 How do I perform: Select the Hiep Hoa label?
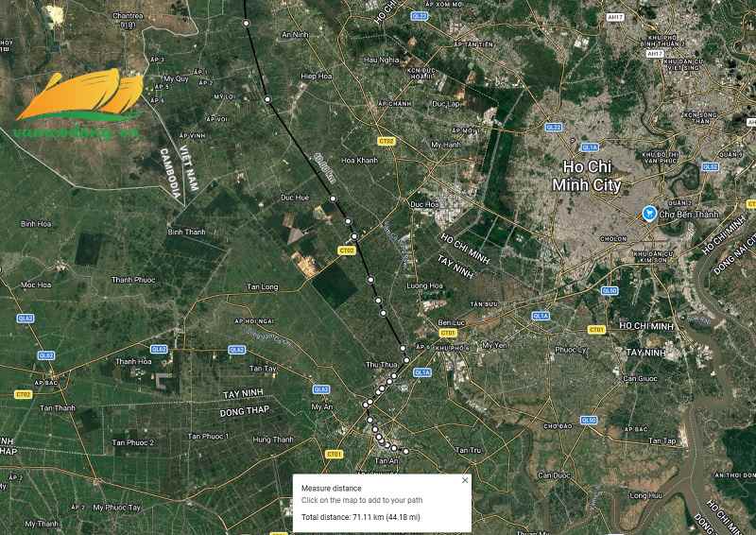pyautogui.click(x=317, y=77)
